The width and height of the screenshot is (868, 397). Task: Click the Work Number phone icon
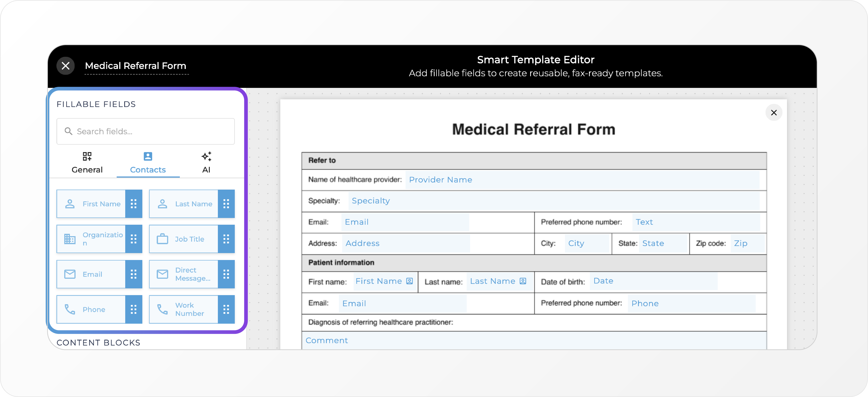click(162, 309)
